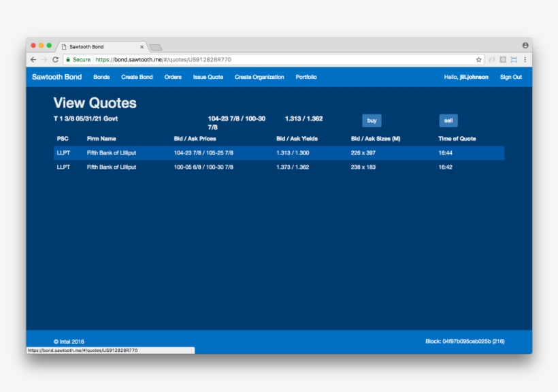Screen dimensions: 558x392
Task: Click the browser forward arrow
Action: pyautogui.click(x=44, y=60)
